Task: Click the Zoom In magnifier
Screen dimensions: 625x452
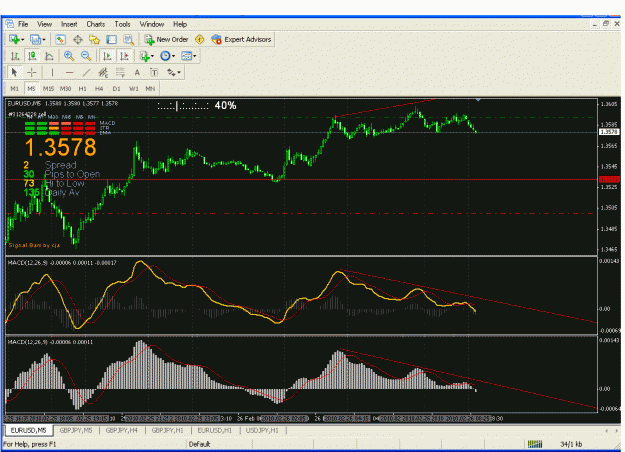Action: [69, 56]
